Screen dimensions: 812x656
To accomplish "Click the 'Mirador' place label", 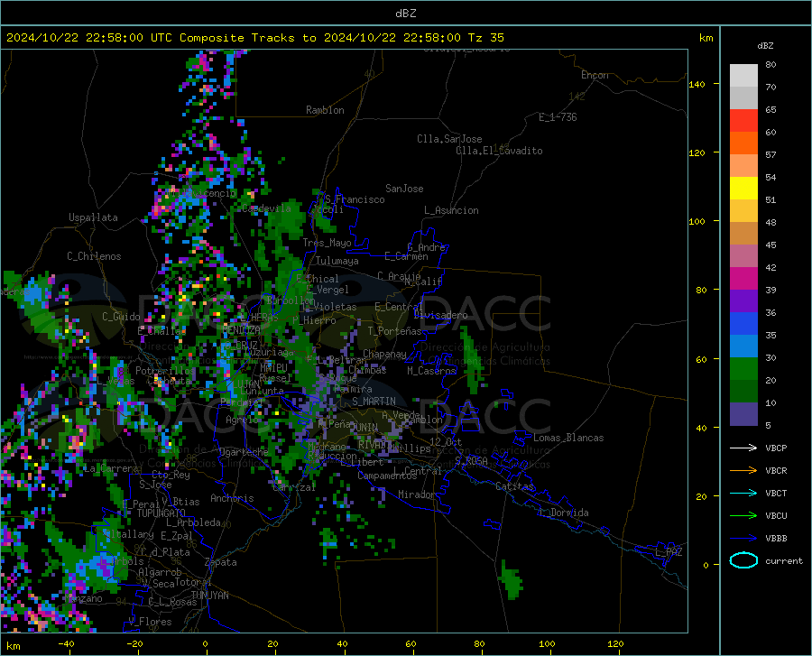I will click(416, 494).
